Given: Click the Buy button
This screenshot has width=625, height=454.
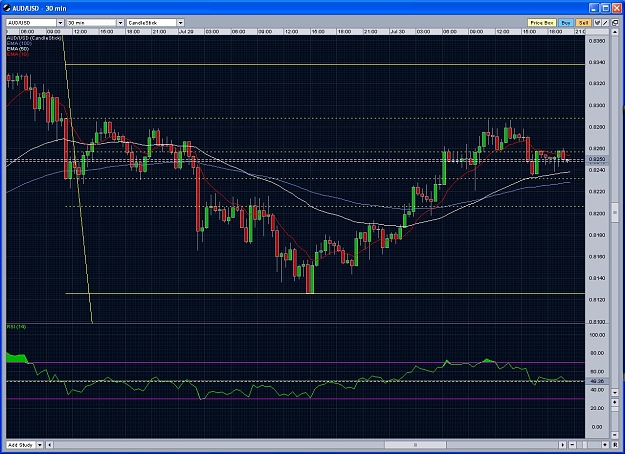Looking at the screenshot, I should [566, 23].
